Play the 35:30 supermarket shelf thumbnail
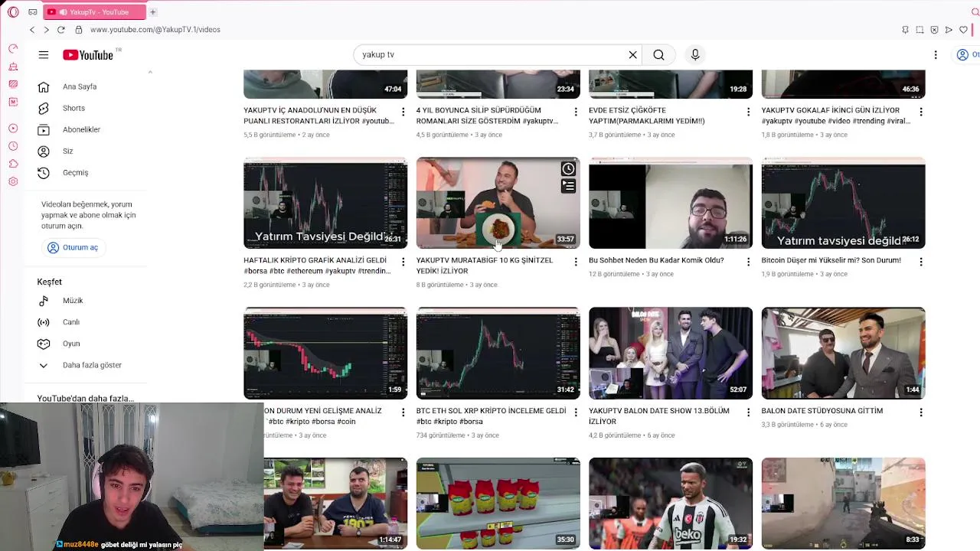980x551 pixels. 498,504
